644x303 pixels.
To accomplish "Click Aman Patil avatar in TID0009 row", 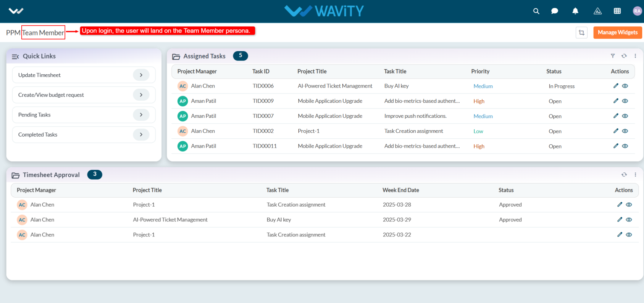I will click(x=183, y=101).
